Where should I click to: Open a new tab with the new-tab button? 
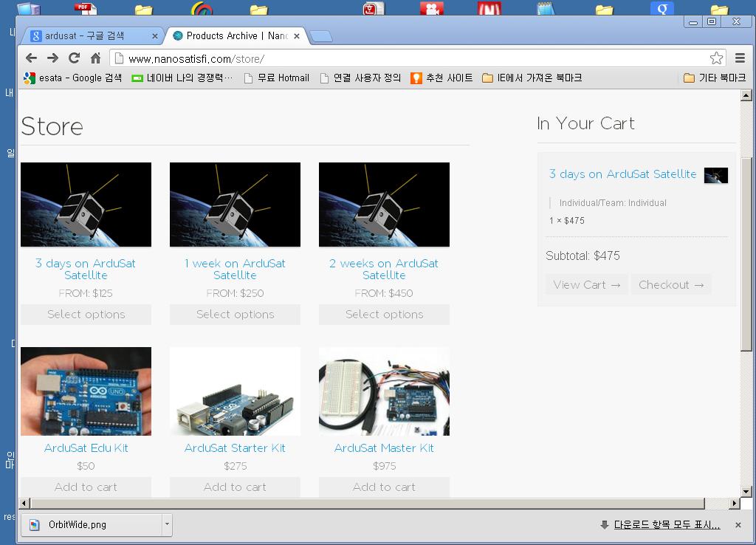[x=320, y=36]
